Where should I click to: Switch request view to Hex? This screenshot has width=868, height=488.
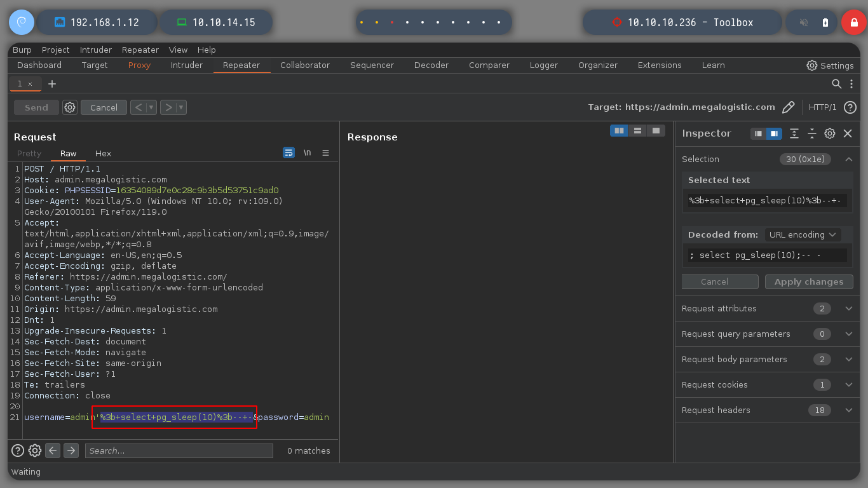point(103,154)
